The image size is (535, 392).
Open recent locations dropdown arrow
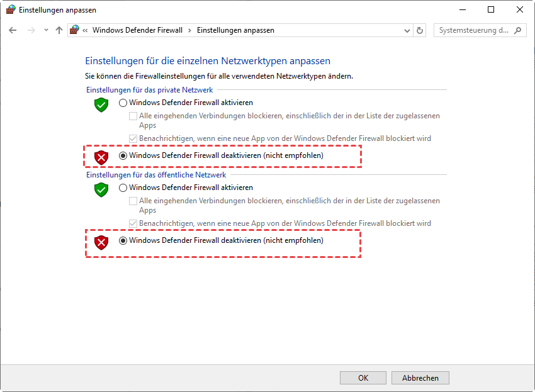[x=46, y=30]
